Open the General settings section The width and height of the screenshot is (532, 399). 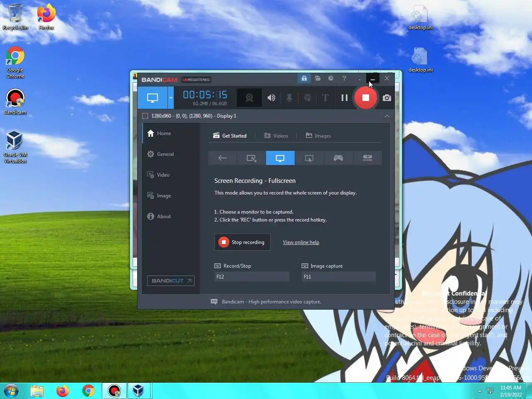point(171,154)
